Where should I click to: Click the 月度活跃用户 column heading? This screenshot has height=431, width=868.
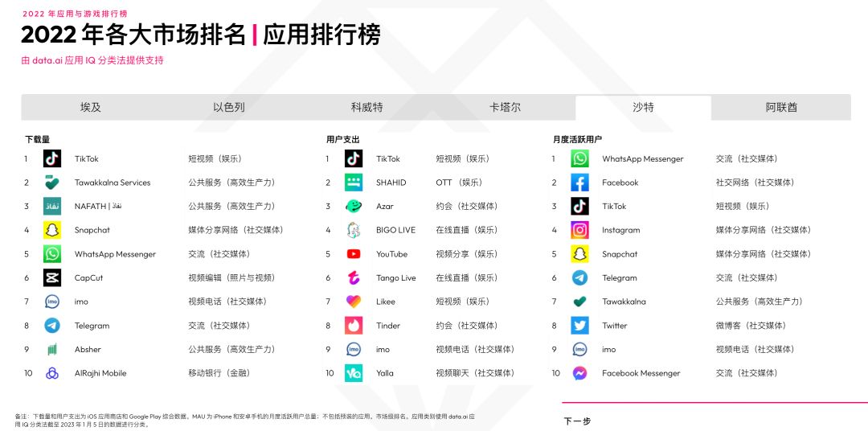click(x=577, y=140)
